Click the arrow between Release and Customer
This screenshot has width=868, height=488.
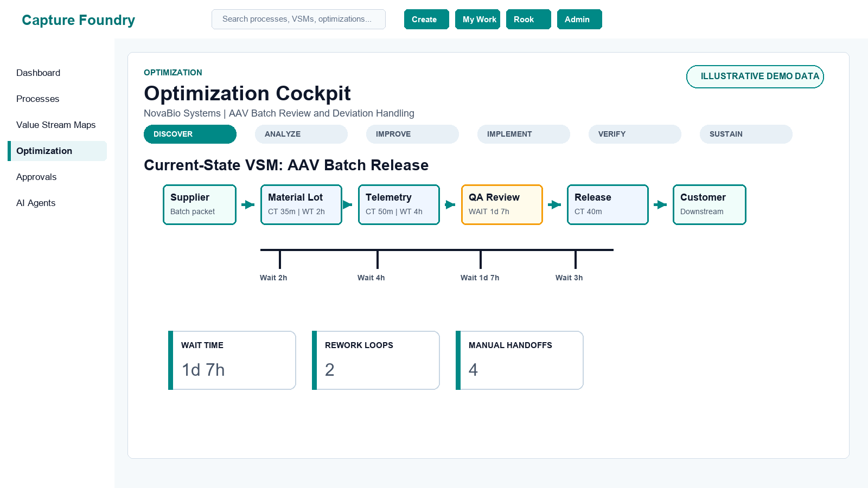point(660,204)
